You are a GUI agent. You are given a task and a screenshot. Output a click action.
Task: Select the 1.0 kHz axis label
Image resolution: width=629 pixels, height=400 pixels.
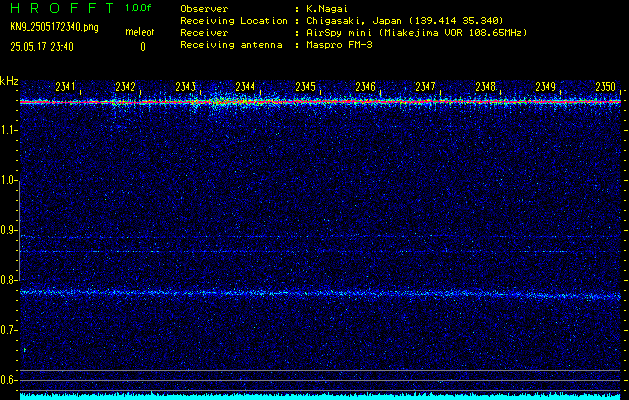click(8, 180)
